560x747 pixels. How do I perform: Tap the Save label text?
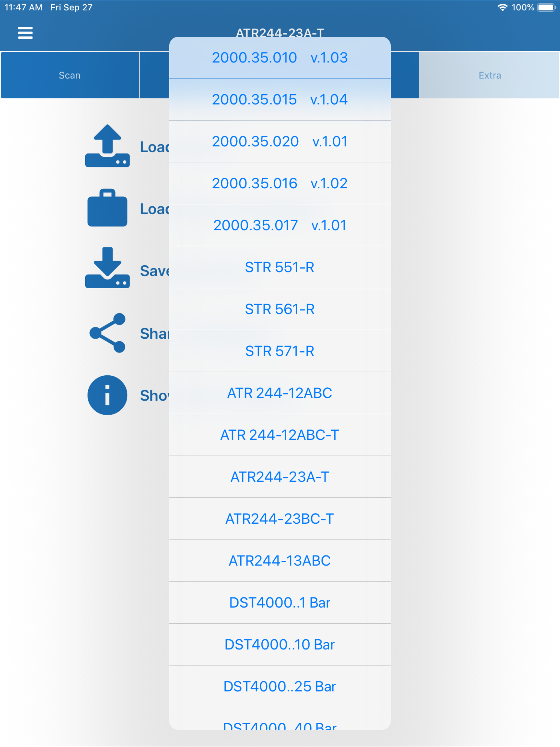155,271
